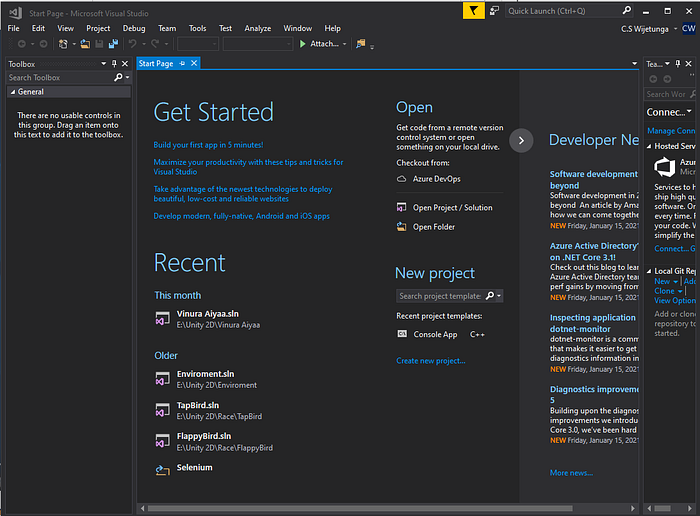Viewport: 700px width, 516px height.
Task: Click the Search project templates field
Action: click(x=440, y=296)
